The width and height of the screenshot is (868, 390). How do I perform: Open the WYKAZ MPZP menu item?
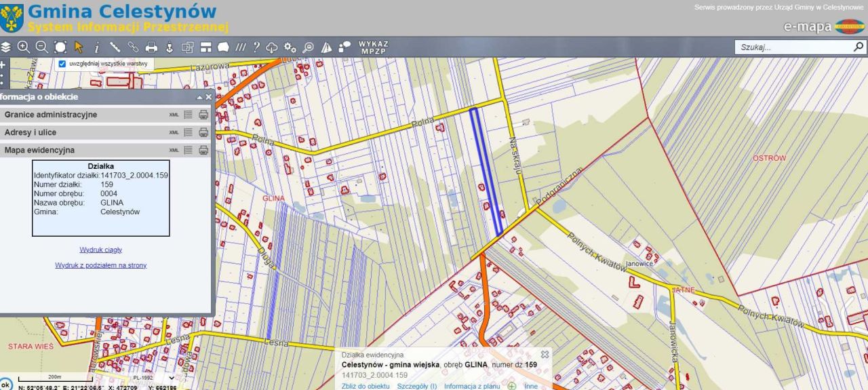tap(373, 47)
